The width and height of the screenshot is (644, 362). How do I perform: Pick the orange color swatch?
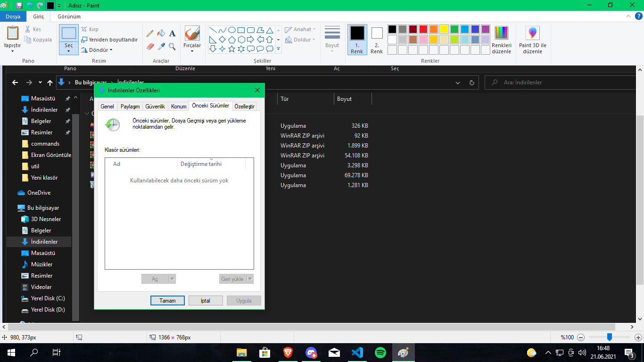pos(434,29)
